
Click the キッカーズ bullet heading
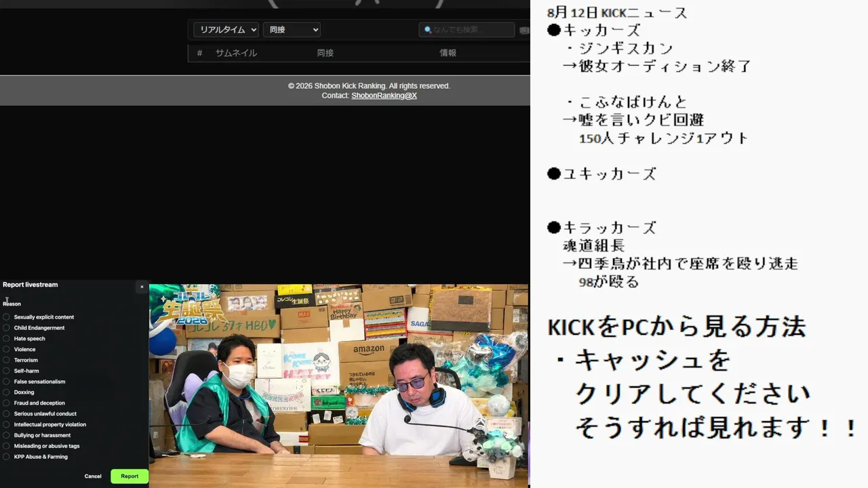click(x=594, y=30)
